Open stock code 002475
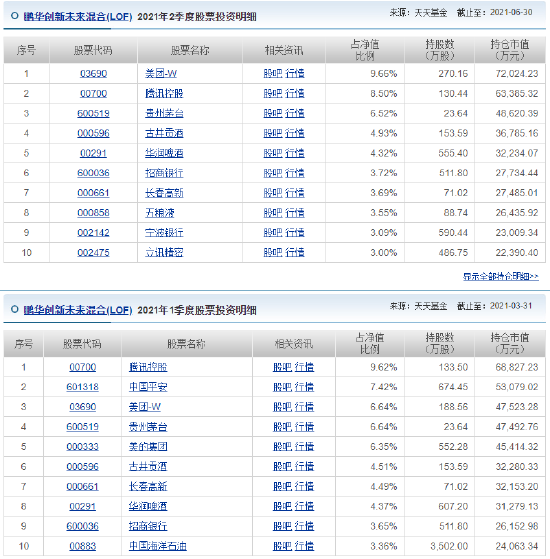 point(93,253)
